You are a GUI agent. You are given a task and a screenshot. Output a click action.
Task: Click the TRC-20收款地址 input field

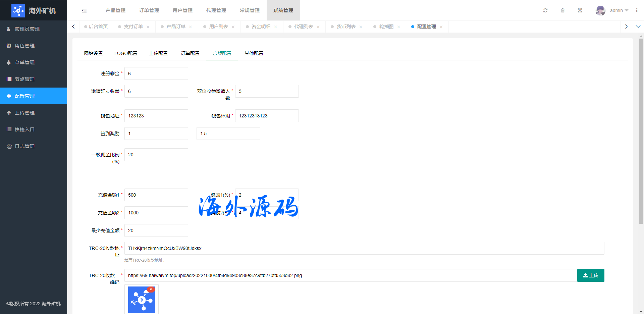click(364, 248)
